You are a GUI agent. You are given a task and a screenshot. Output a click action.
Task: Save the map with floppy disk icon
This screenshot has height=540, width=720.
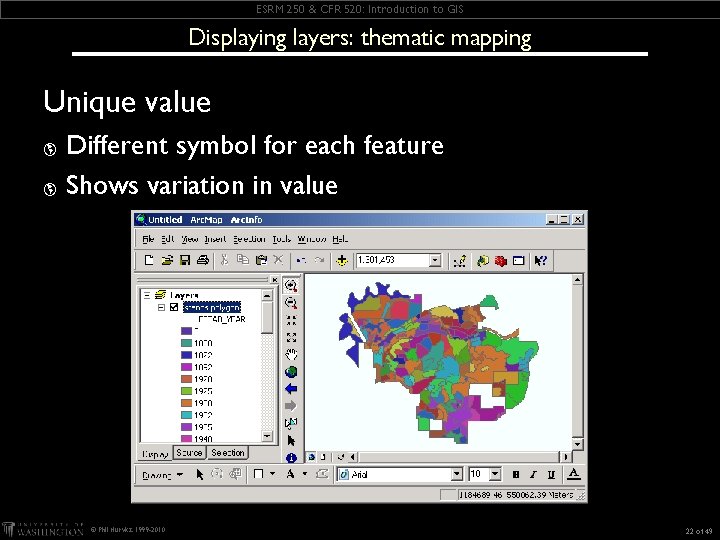point(185,260)
